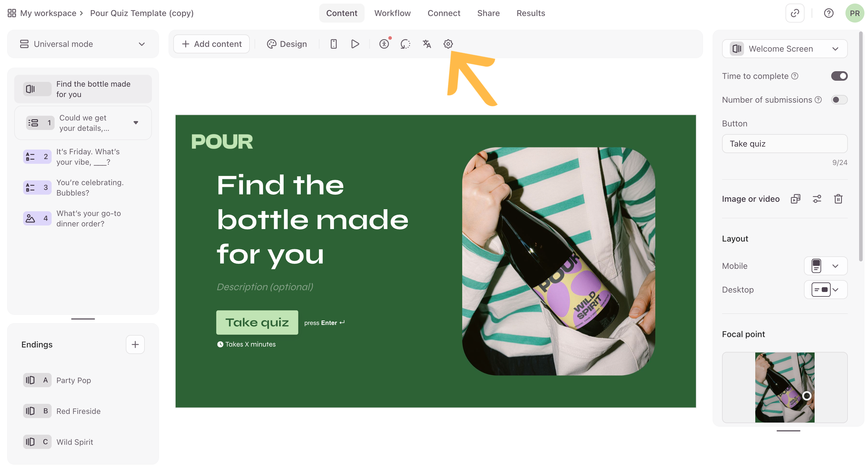The height and width of the screenshot is (470, 868).
Task: Click the POUR logo on canvas
Action: pyautogui.click(x=222, y=142)
